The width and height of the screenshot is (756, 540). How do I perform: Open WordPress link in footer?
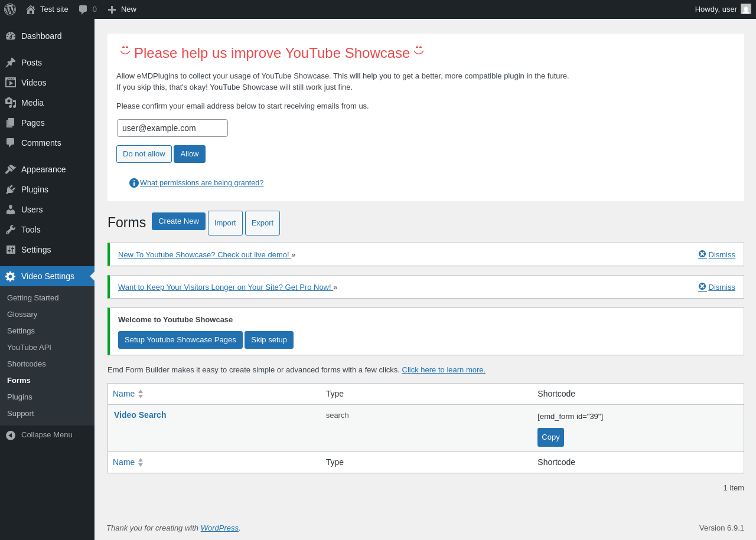220,528
